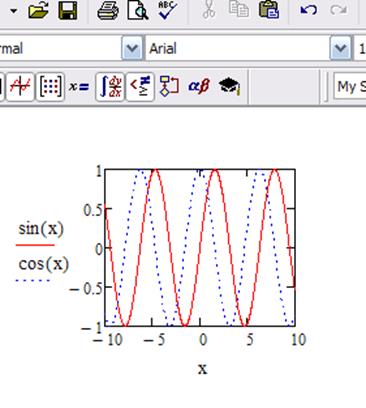Run the ABC spelling check
The height and width of the screenshot is (408, 366).
point(168,10)
